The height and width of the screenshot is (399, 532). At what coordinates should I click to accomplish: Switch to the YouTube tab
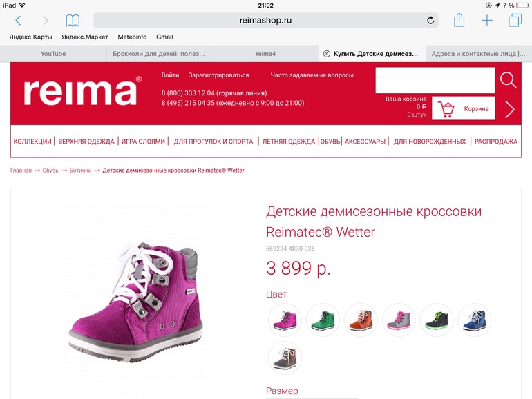click(x=53, y=54)
